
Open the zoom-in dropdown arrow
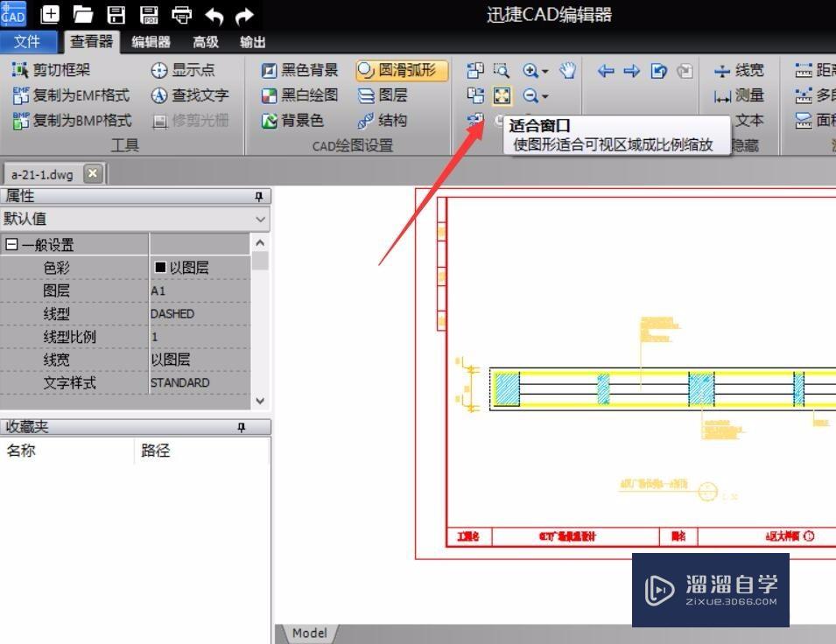point(545,71)
